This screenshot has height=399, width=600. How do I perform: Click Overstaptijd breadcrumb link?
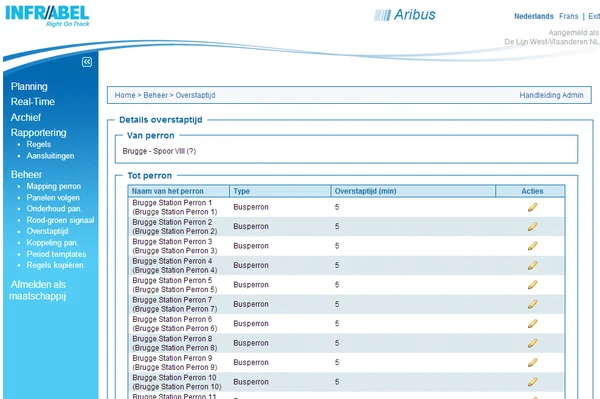click(x=195, y=95)
